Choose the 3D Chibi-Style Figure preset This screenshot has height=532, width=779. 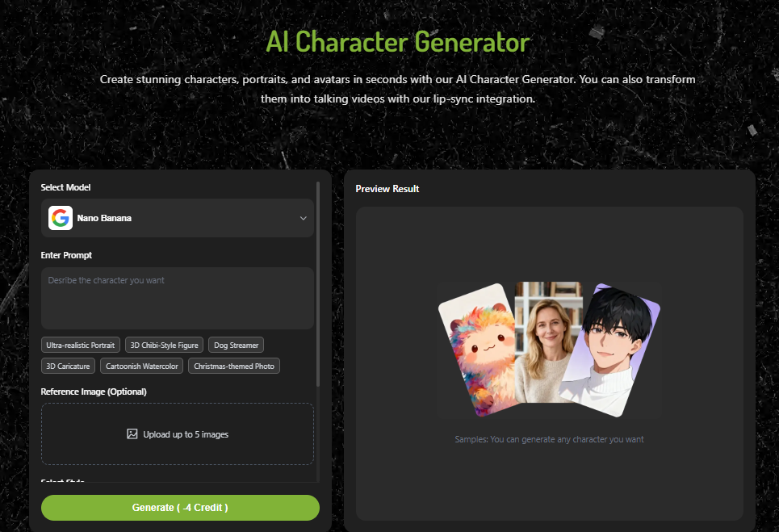(164, 345)
